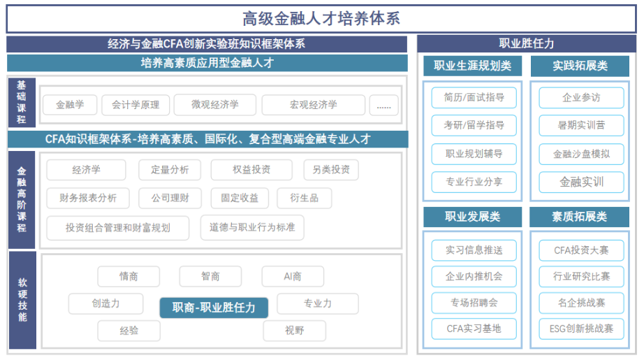Select the AI商 skill box
The image size is (644, 358).
pos(293,276)
